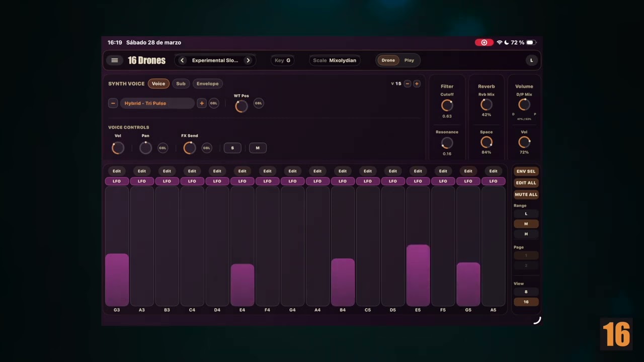The image size is (644, 362).
Task: Adjust the reverb Space knob
Action: click(486, 142)
